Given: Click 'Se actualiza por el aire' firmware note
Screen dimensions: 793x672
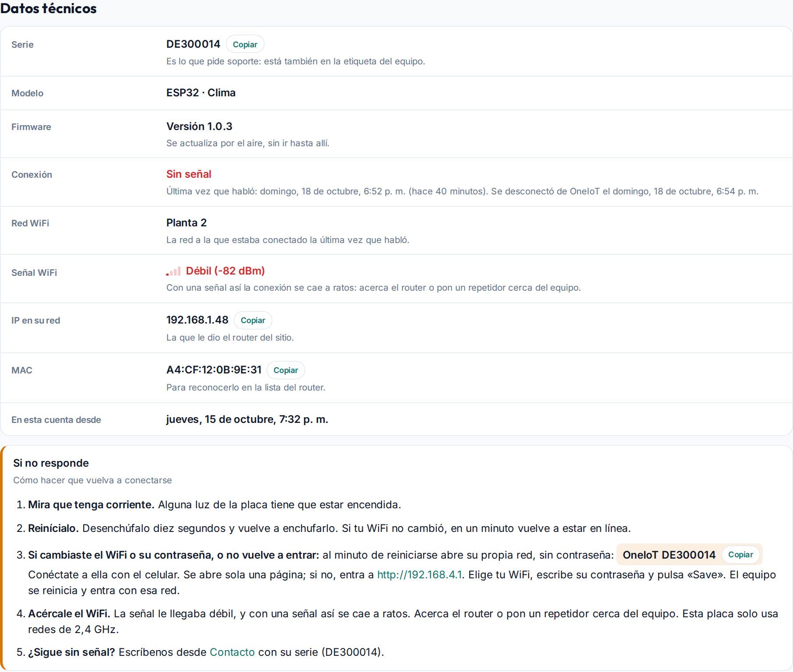Looking at the screenshot, I should click(248, 143).
